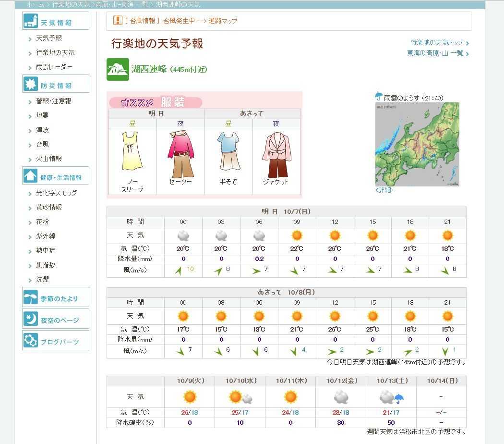The height and width of the screenshot is (444, 504).
Task: Select 熱中症 in the health menu
Action: point(46,250)
